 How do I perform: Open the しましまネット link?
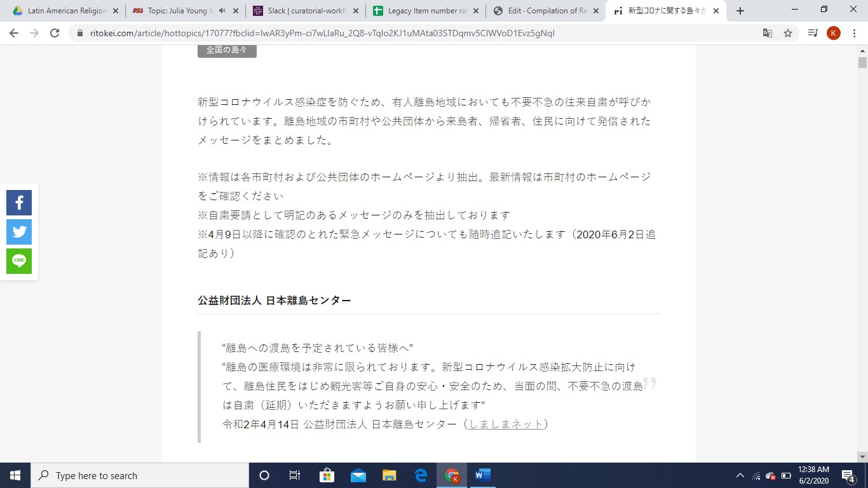pos(506,424)
